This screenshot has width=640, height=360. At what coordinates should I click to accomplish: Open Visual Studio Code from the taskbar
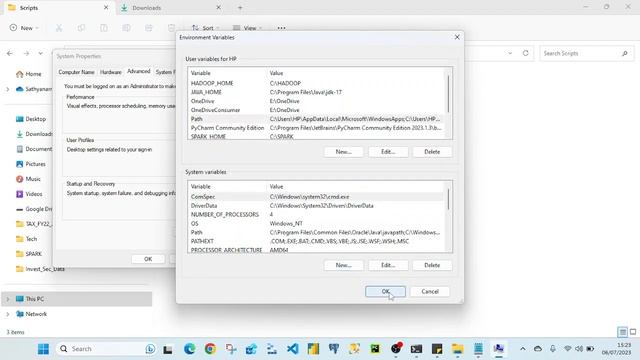coord(293,349)
